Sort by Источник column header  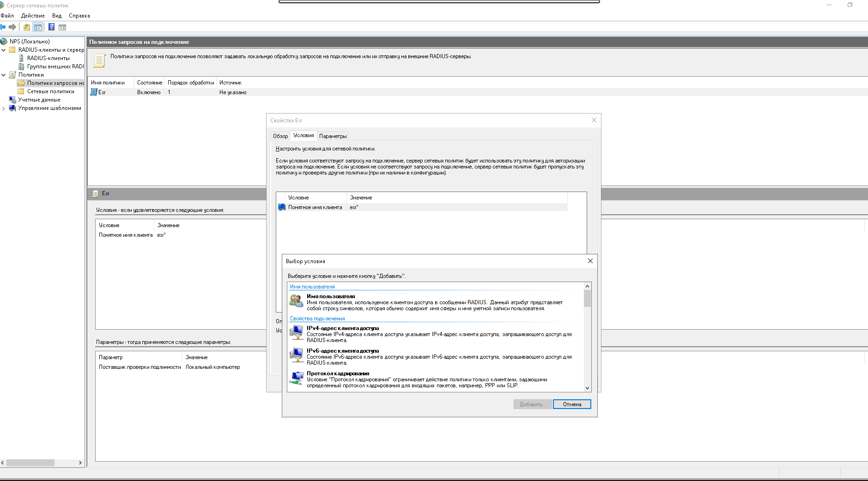tap(231, 83)
